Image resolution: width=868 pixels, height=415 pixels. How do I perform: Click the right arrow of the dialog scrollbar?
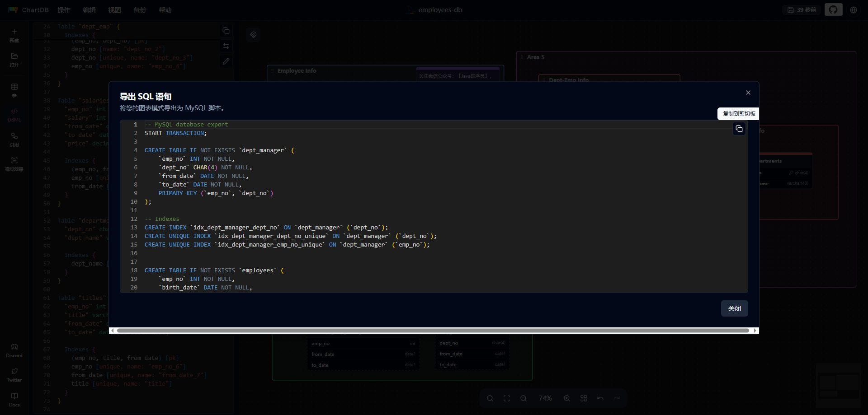point(755,331)
